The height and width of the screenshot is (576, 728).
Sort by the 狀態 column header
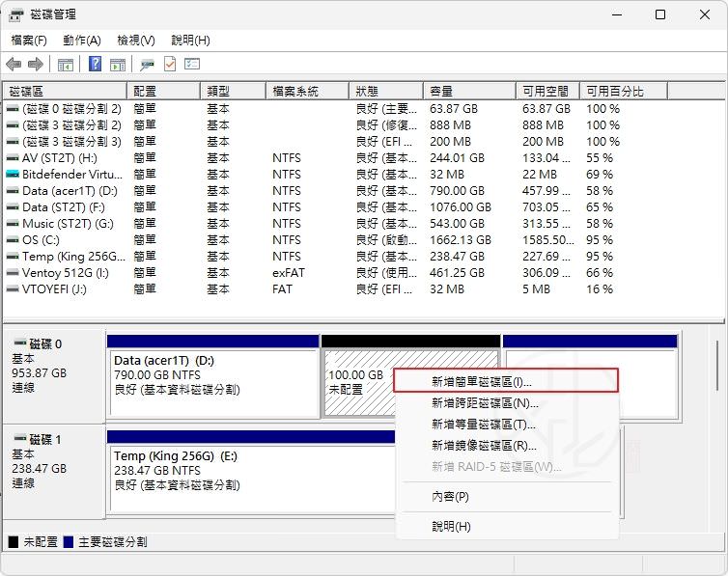click(x=386, y=92)
